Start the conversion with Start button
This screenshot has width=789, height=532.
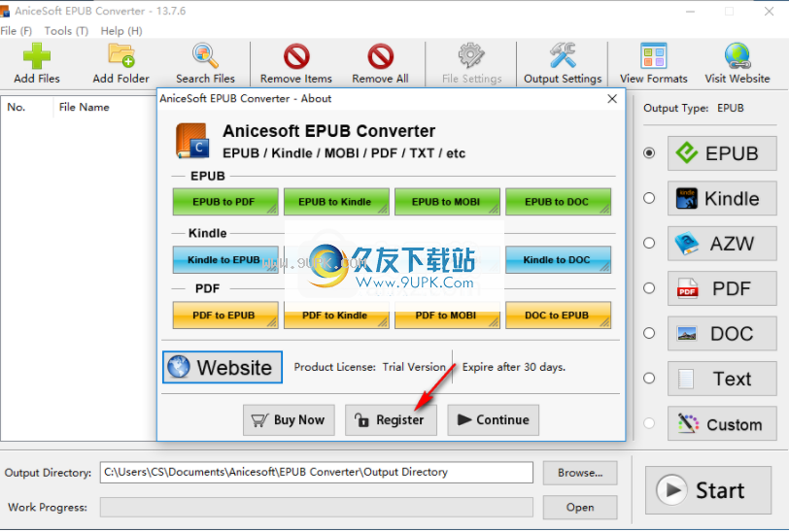point(708,490)
